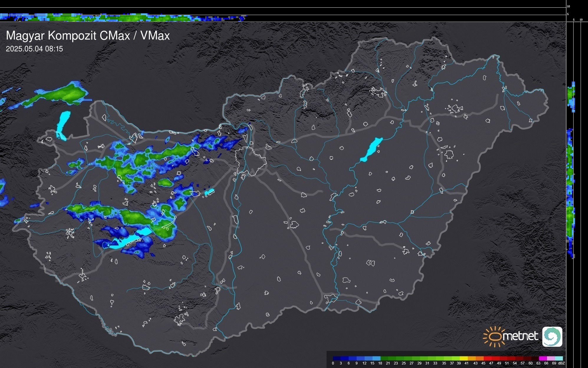Screen dimensions: 588x368
Task: Click the teal spiral radar app icon
Action: [x=552, y=336]
